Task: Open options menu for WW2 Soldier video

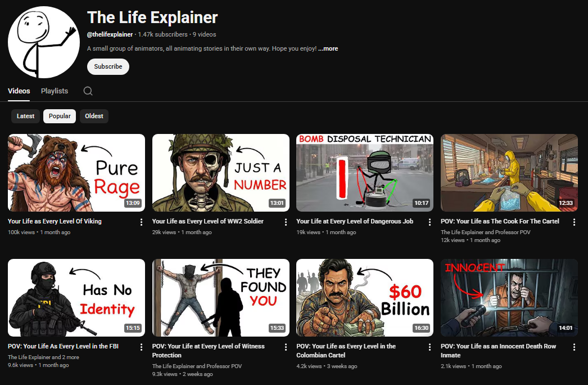Action: pos(286,222)
